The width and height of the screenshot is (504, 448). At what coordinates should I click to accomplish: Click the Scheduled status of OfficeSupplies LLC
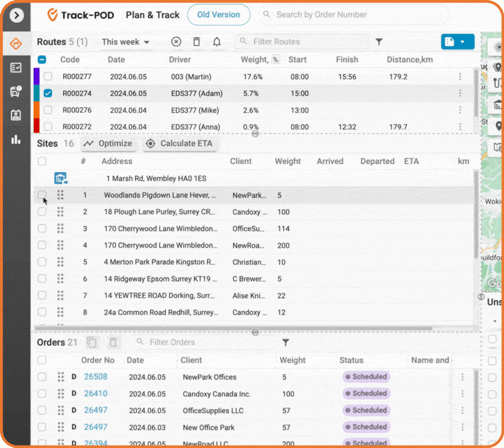point(366,410)
